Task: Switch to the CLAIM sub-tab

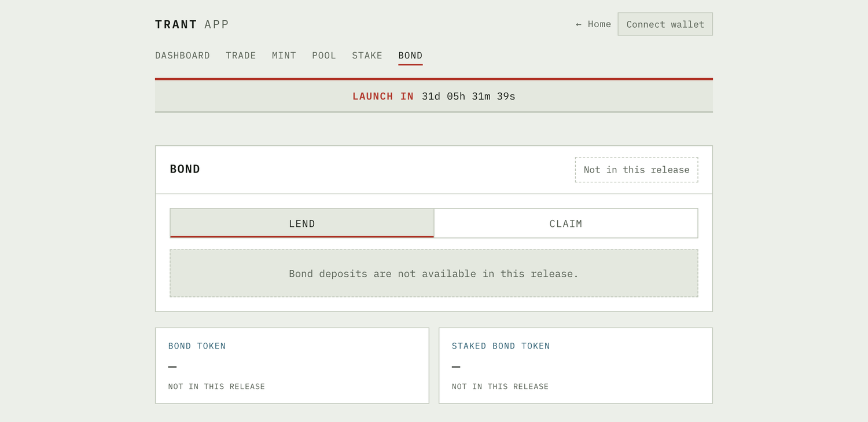Action: 566,223
